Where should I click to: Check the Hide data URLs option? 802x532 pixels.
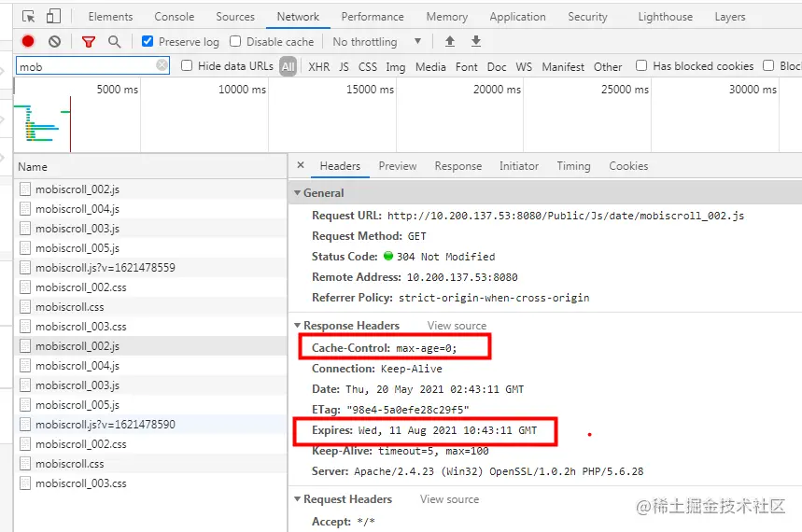pyautogui.click(x=187, y=65)
